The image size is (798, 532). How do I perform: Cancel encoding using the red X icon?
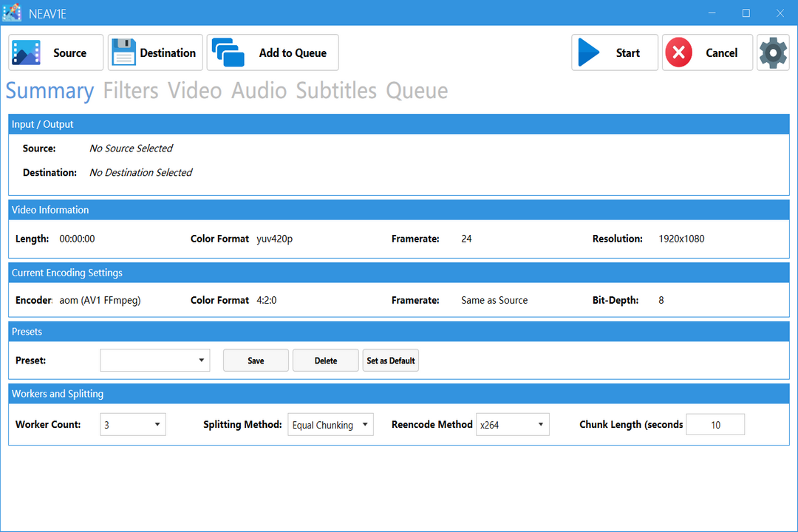click(x=678, y=52)
